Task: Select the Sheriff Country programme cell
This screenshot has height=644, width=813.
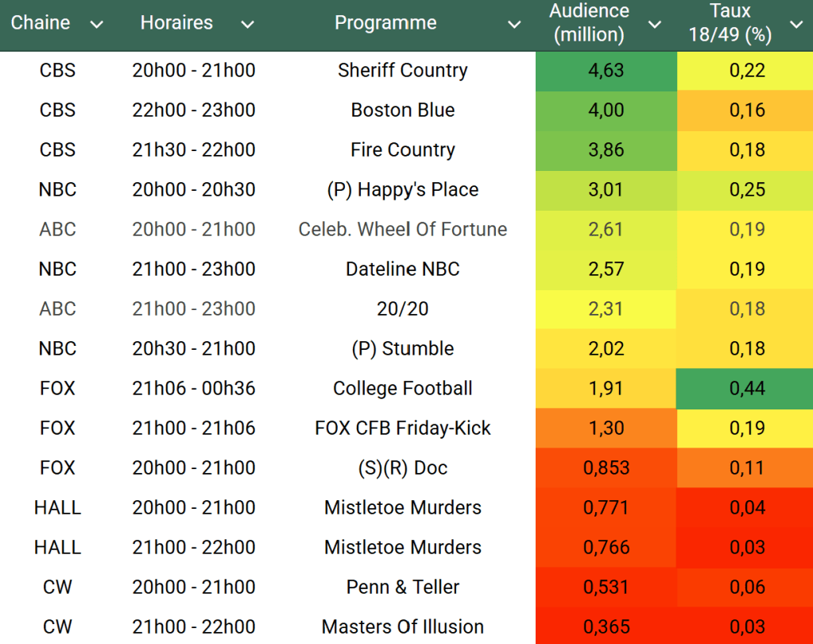Action: click(402, 70)
